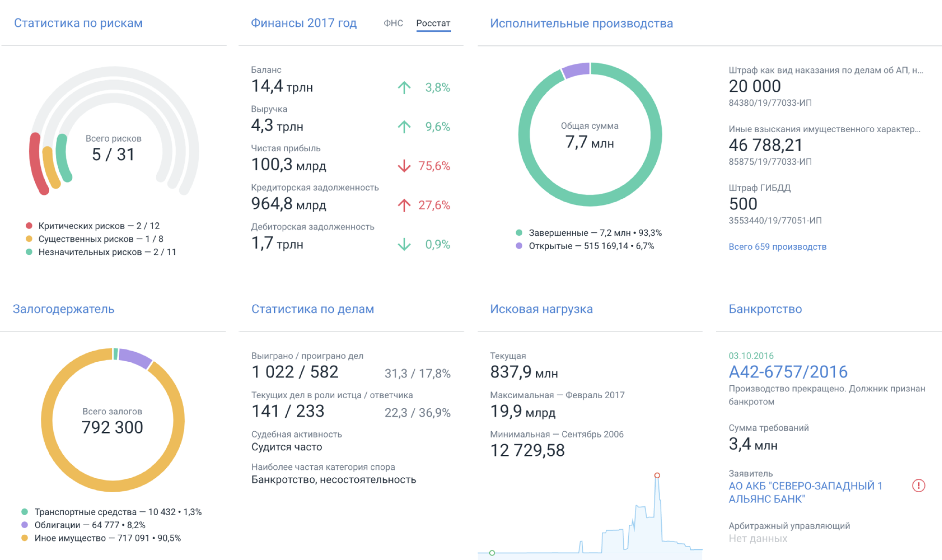Switch to the ФНС tab

pyautogui.click(x=393, y=23)
